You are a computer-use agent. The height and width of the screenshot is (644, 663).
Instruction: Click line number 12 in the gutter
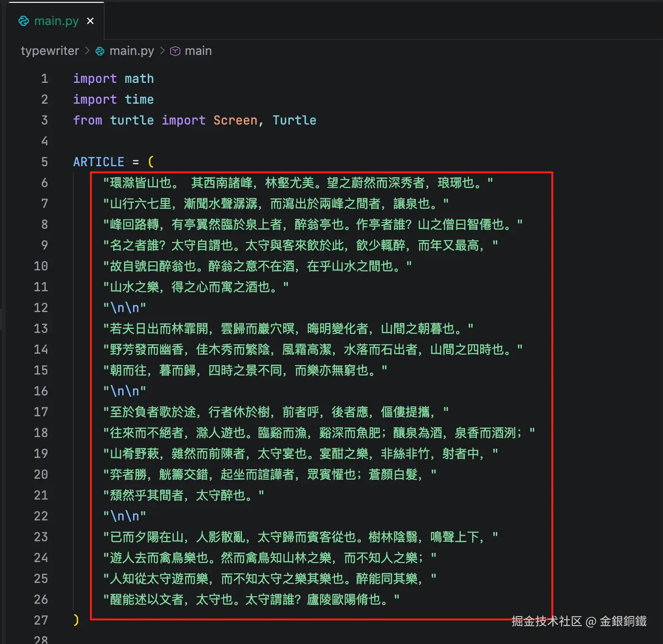click(x=41, y=308)
